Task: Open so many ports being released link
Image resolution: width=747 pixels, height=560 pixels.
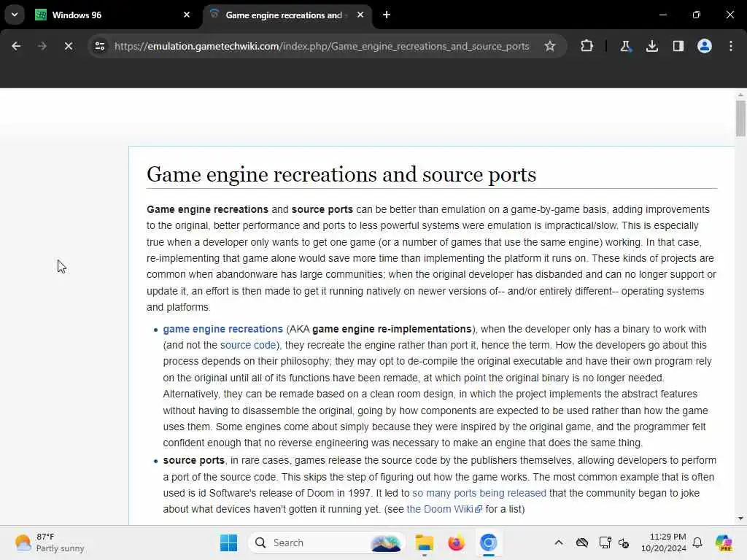Action: pos(479,494)
